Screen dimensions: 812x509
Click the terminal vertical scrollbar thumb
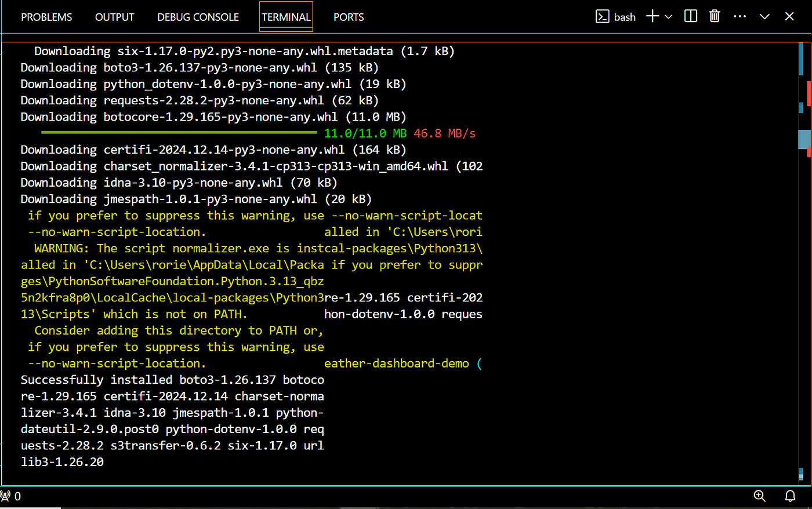tap(804, 140)
